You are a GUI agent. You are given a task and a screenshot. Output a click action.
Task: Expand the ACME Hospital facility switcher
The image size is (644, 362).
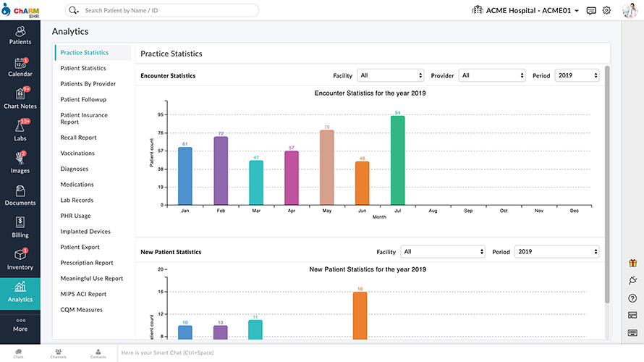click(533, 11)
